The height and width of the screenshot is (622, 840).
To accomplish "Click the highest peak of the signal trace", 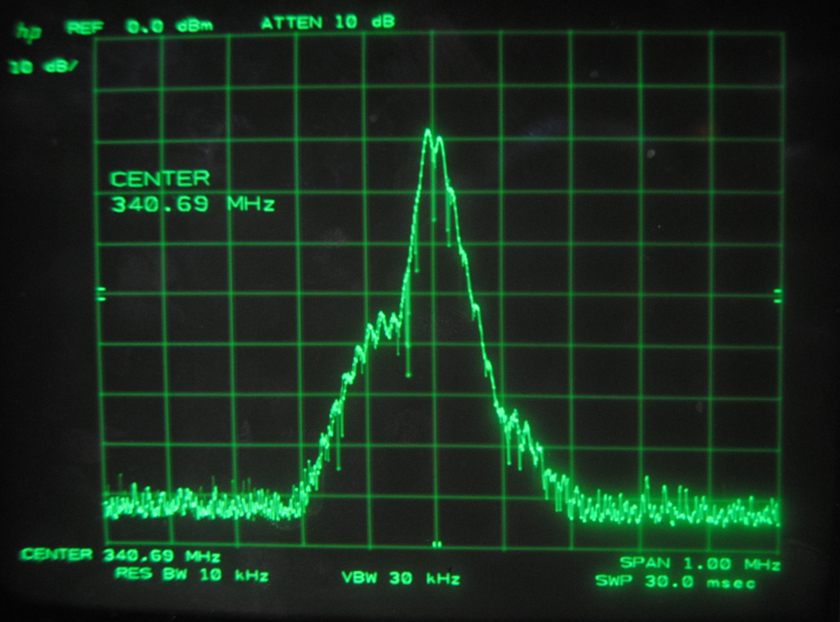I will 427,132.
